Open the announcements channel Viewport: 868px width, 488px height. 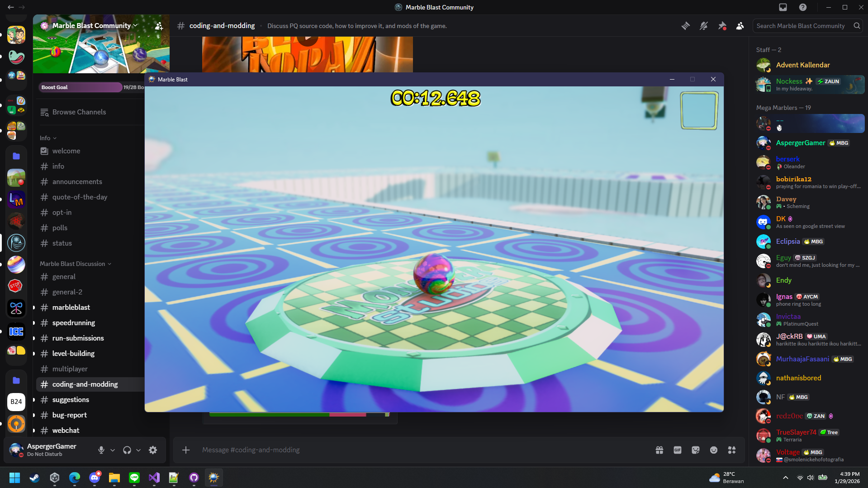tap(77, 182)
